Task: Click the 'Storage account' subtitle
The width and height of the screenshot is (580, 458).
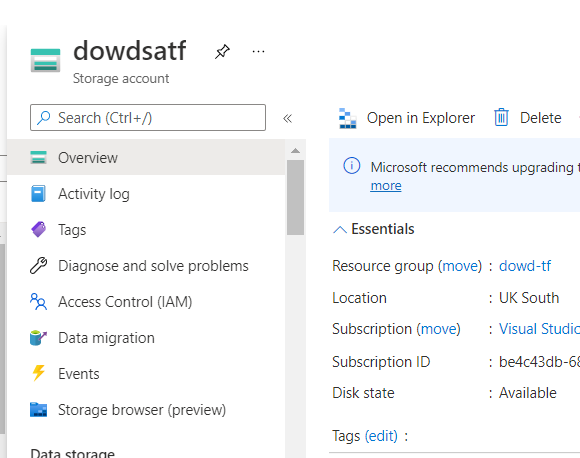Action: pos(121,78)
